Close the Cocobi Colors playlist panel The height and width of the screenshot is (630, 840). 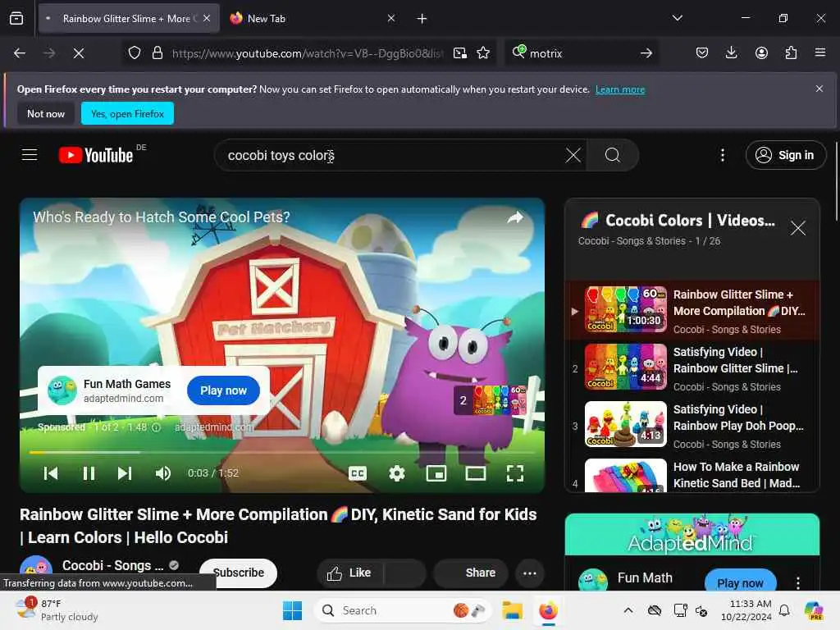(797, 228)
